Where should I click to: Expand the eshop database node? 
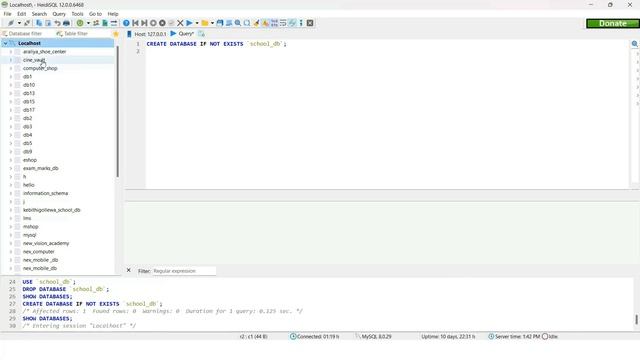(11, 160)
